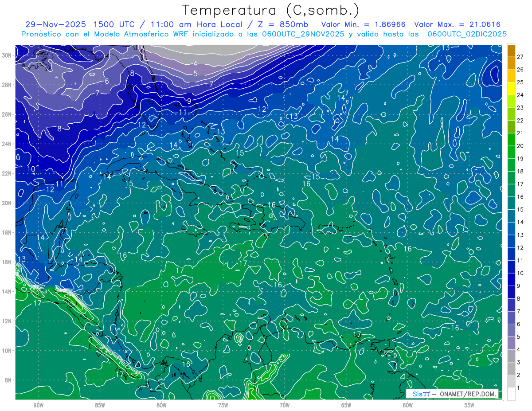Select the '29-Nov-2025 1500 UTC' date text

pos(81,24)
